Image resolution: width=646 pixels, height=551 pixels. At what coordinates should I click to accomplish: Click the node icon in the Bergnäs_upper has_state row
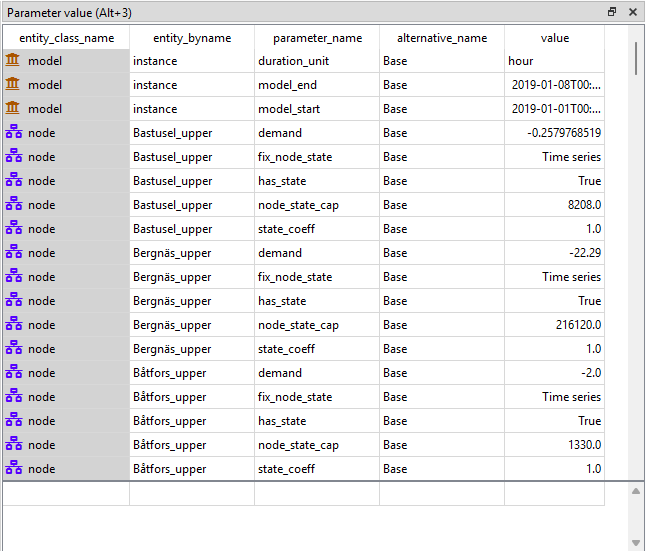(x=14, y=300)
